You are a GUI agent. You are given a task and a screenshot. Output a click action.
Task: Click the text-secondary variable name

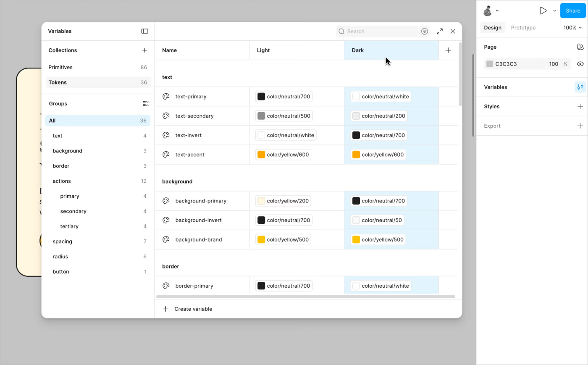click(194, 116)
